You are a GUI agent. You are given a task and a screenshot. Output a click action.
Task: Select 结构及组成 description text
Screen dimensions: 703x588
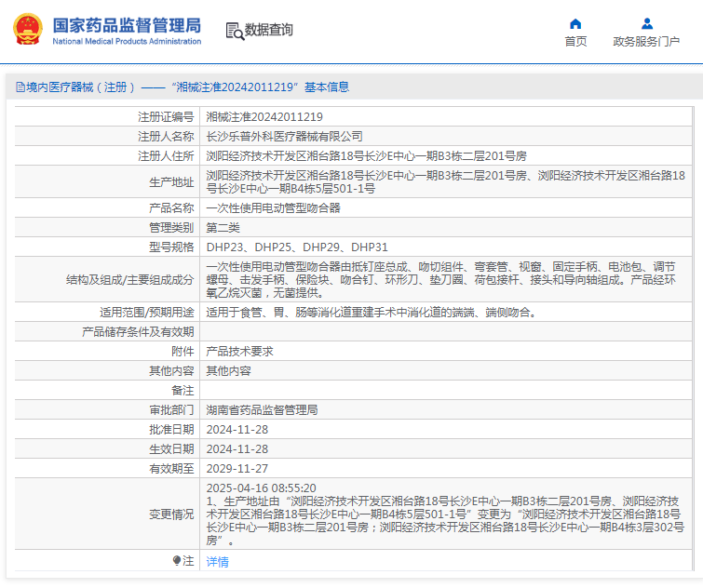[440, 280]
